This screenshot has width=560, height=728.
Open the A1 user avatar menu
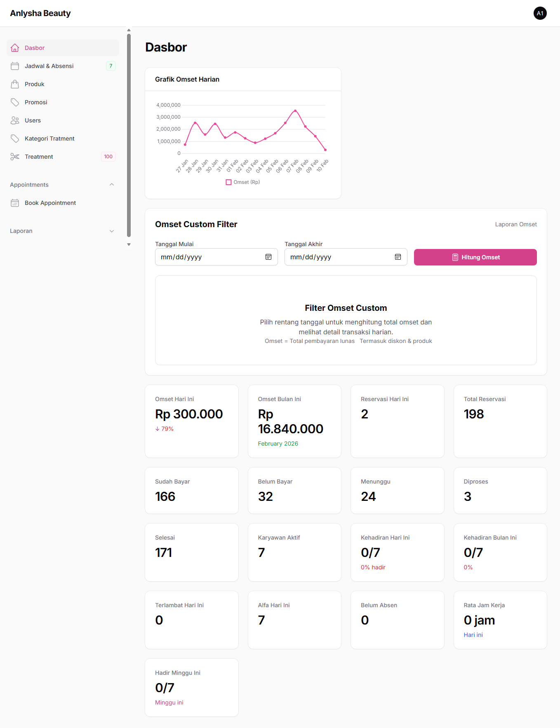[x=540, y=13]
